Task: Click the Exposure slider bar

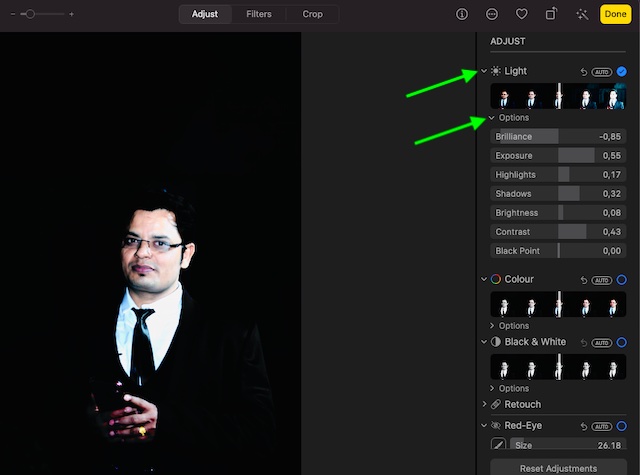Action: pos(558,156)
